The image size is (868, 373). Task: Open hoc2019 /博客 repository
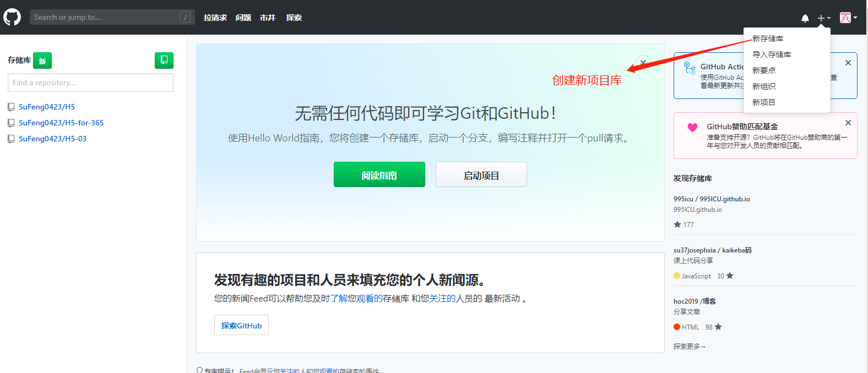(695, 301)
